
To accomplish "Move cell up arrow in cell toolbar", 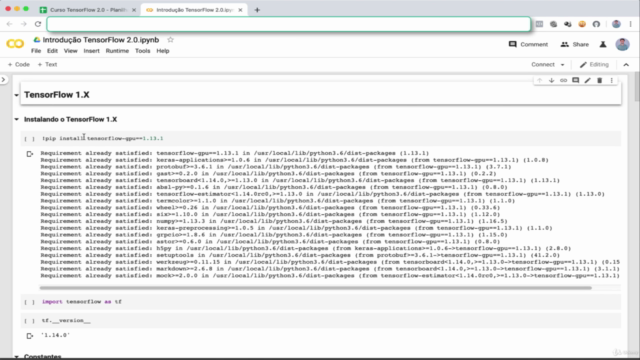I will click(539, 80).
